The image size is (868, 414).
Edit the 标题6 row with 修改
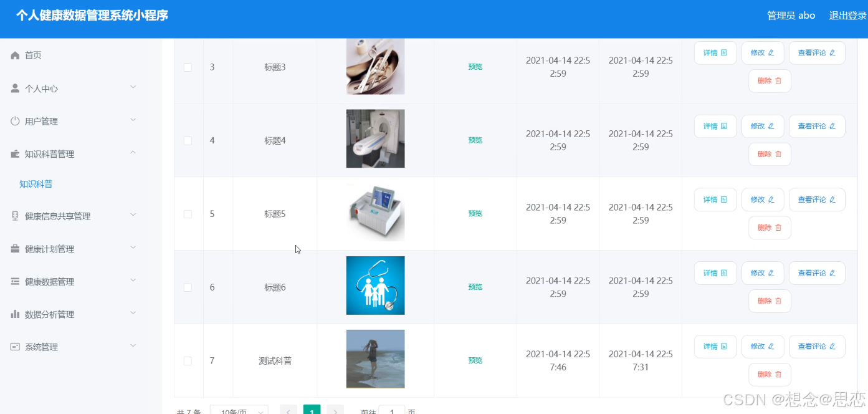pos(763,273)
